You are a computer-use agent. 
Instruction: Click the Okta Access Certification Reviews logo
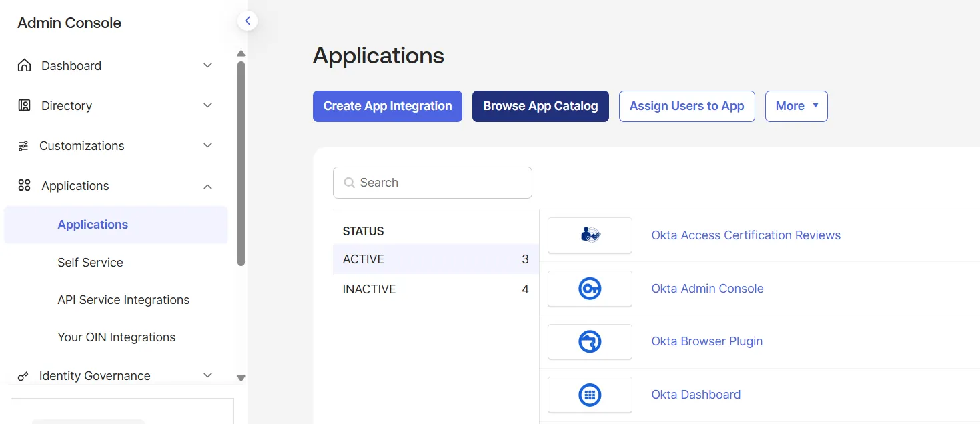[590, 235]
